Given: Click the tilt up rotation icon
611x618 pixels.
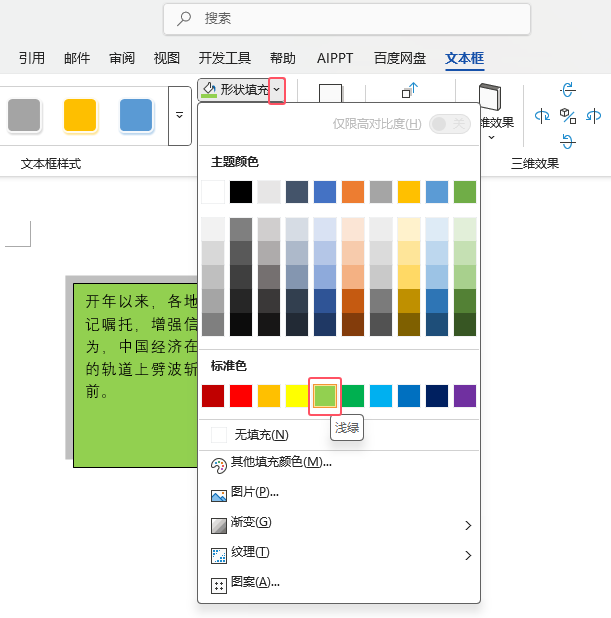Looking at the screenshot, I should coord(568,90).
